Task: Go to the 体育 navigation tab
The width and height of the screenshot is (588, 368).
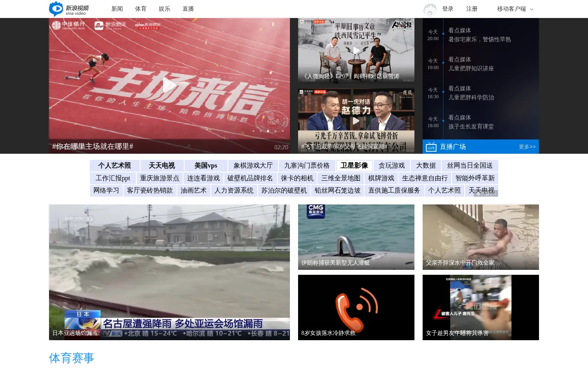Action: coord(141,9)
